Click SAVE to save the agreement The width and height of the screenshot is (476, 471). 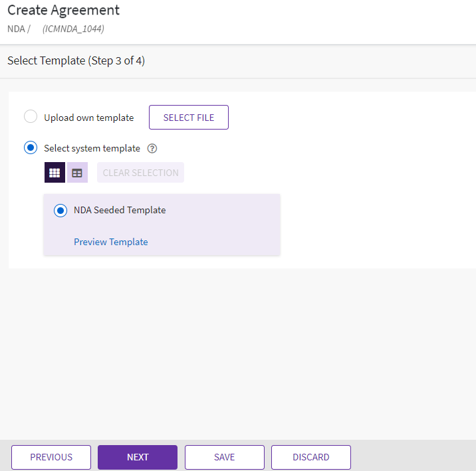tap(224, 457)
